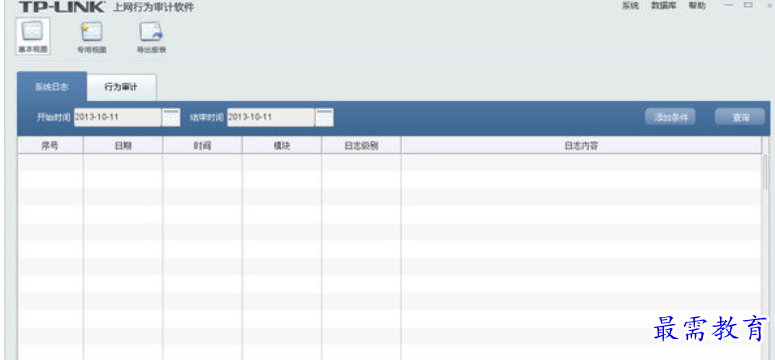This screenshot has height=360, width=775.
Task: Sort by the 日志级别 column header
Action: click(x=361, y=145)
